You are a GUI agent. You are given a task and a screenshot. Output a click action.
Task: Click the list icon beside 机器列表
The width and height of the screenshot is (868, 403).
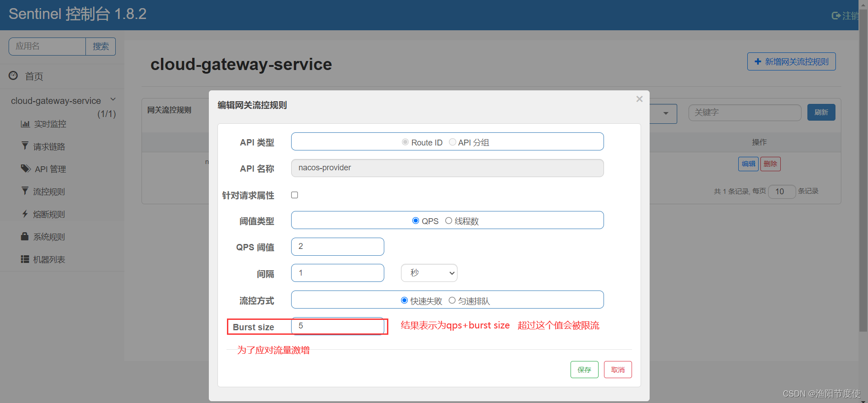[25, 259]
